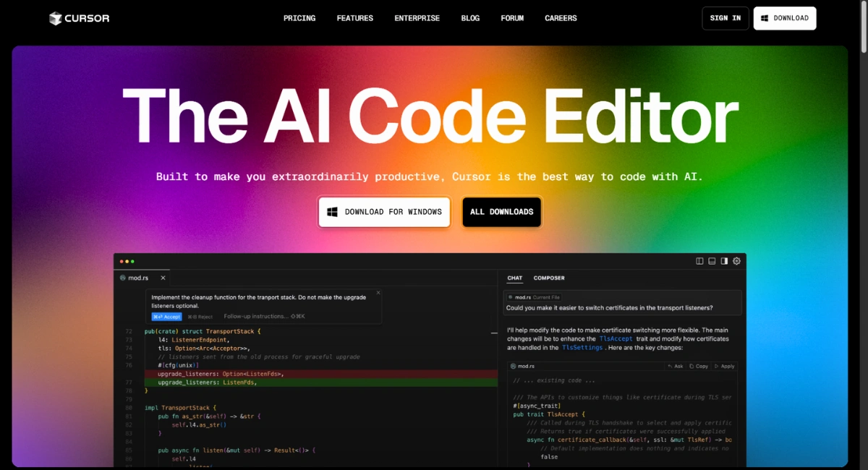
Task: Dismiss the inline prompt box
Action: (377, 294)
